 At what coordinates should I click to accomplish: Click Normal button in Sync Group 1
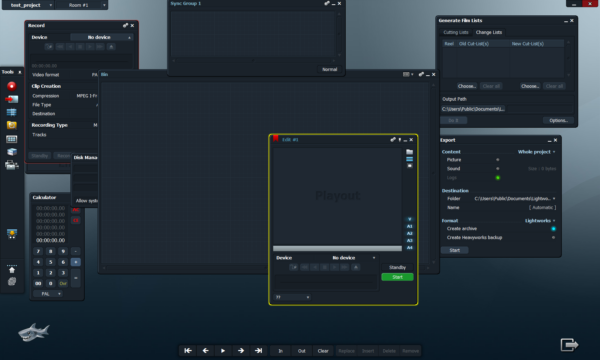tap(329, 69)
